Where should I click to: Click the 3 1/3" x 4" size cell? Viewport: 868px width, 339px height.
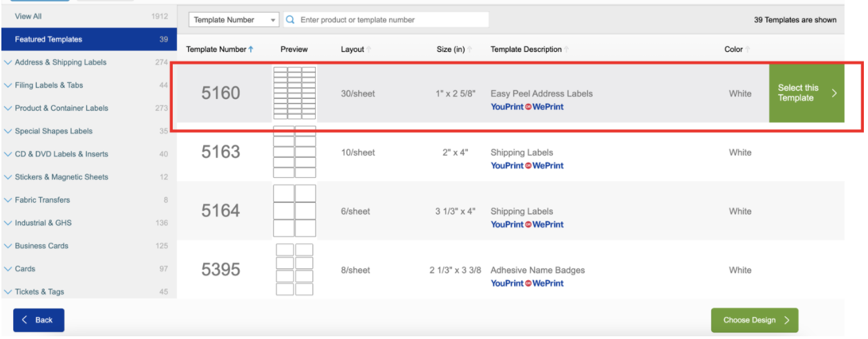tap(455, 211)
